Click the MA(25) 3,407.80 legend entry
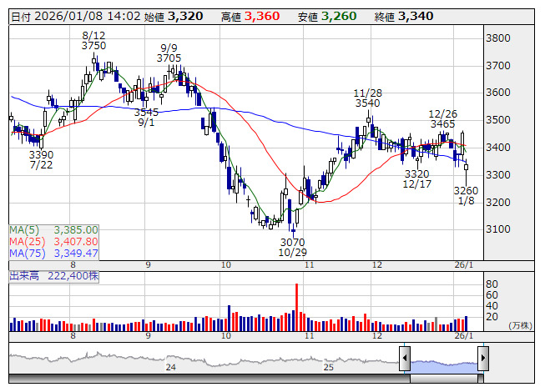This screenshot has height=392, width=545. tap(53, 241)
